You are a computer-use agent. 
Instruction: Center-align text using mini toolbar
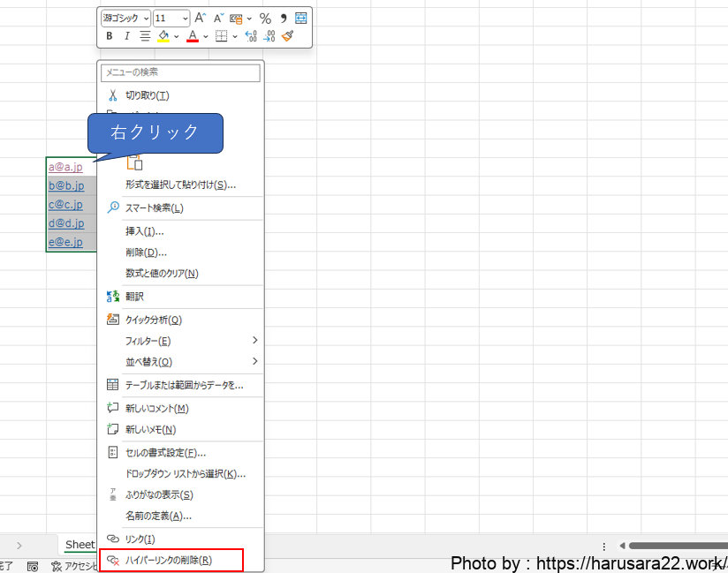coord(145,36)
